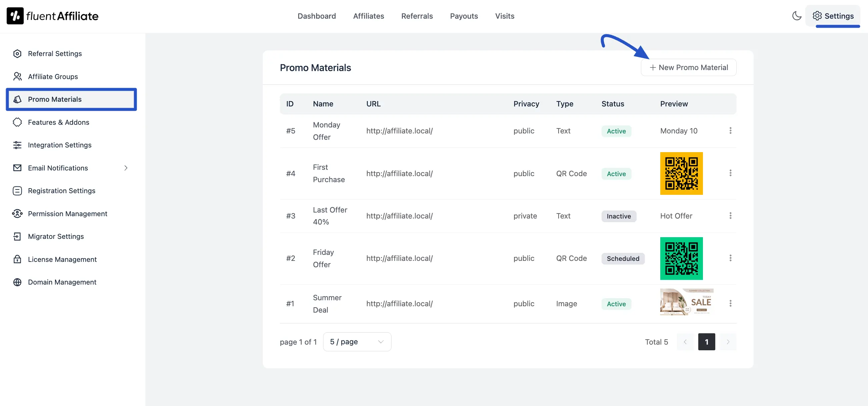868x406 pixels.
Task: Click the Affiliate Groups people icon
Action: pos(17,76)
